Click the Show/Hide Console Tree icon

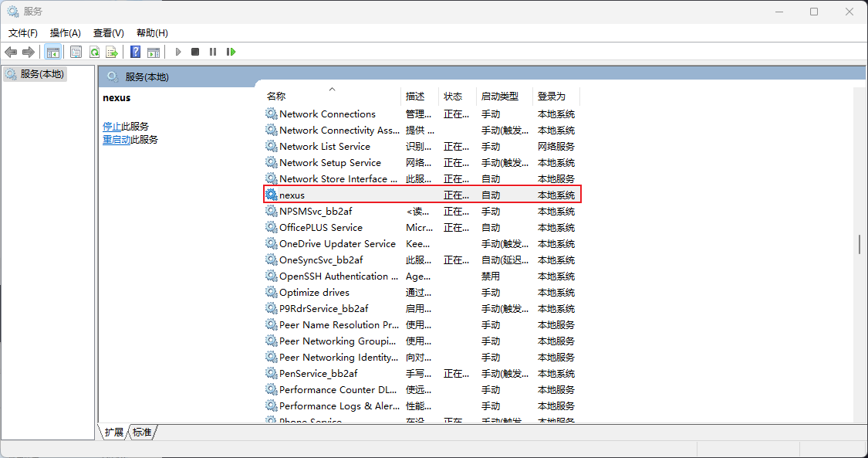[52, 52]
